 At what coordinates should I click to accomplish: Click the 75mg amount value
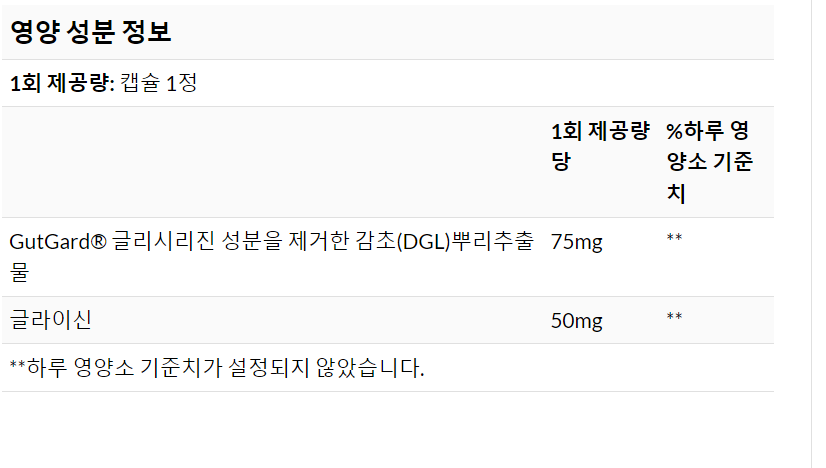coord(577,241)
